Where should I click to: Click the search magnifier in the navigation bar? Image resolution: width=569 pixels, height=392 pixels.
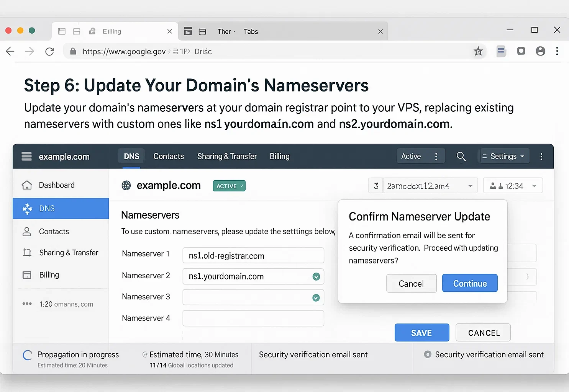pos(461,156)
